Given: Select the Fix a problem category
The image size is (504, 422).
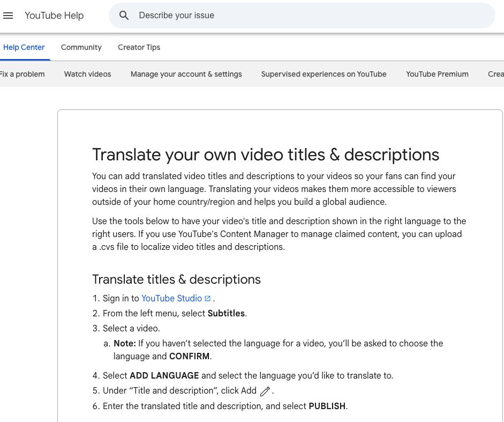Looking at the screenshot, I should pos(22,74).
